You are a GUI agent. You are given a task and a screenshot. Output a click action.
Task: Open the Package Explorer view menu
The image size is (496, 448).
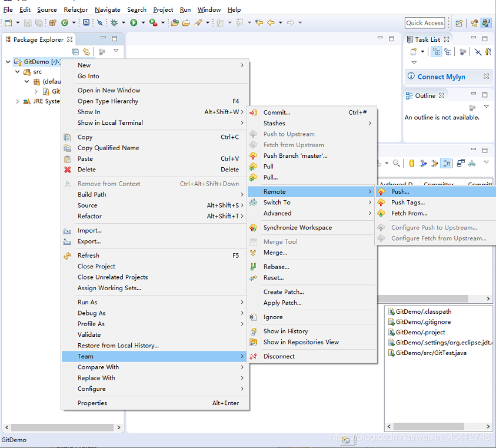(116, 51)
